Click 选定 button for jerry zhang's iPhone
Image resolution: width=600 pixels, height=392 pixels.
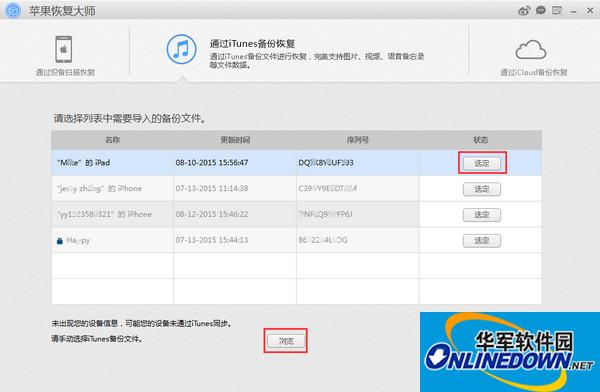click(482, 189)
